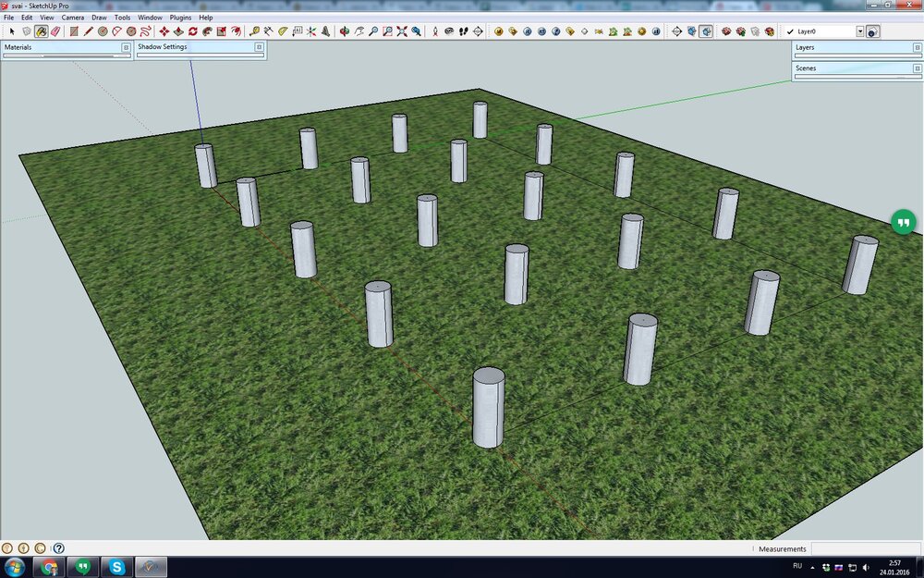Open Skype from the taskbar
This screenshot has height=578, width=924.
117,567
